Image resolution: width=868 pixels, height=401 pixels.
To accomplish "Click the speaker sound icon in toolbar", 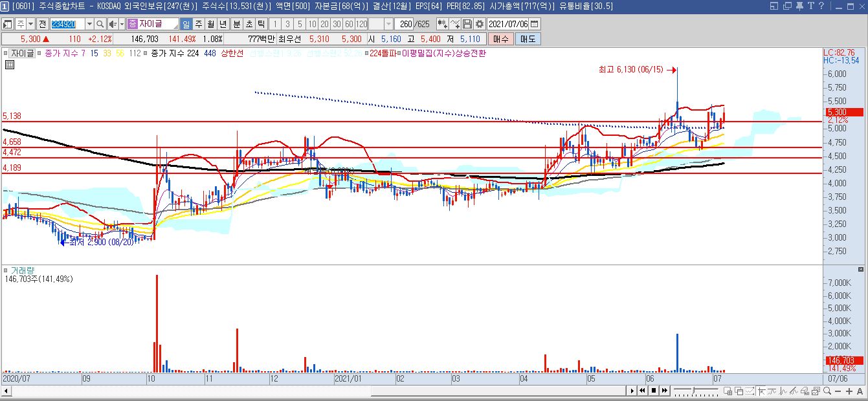I will pos(113,24).
